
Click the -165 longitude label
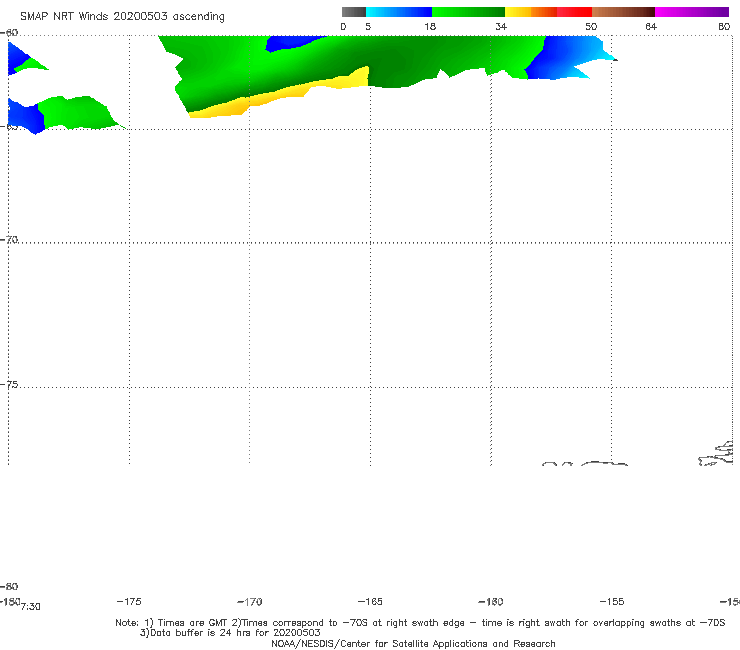(x=370, y=601)
